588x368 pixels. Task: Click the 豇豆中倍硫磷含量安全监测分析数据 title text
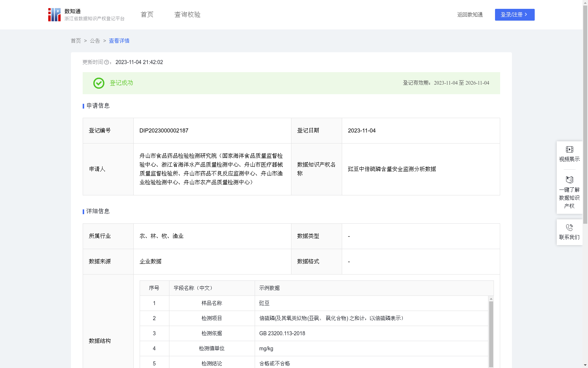click(x=392, y=169)
